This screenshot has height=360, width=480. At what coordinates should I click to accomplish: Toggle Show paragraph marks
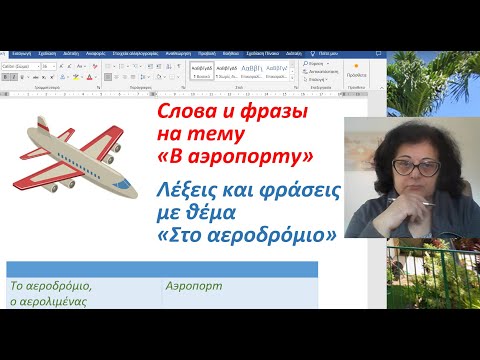[x=179, y=66]
